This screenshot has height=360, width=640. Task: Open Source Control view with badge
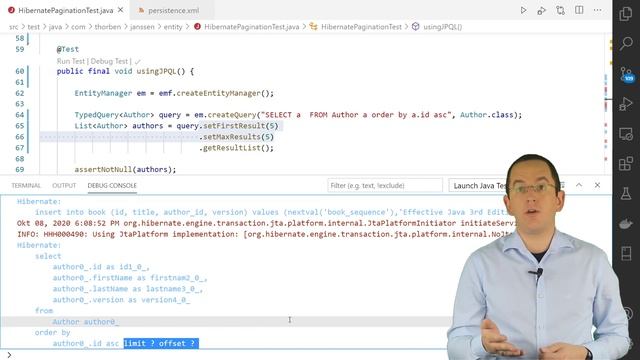coord(627,74)
